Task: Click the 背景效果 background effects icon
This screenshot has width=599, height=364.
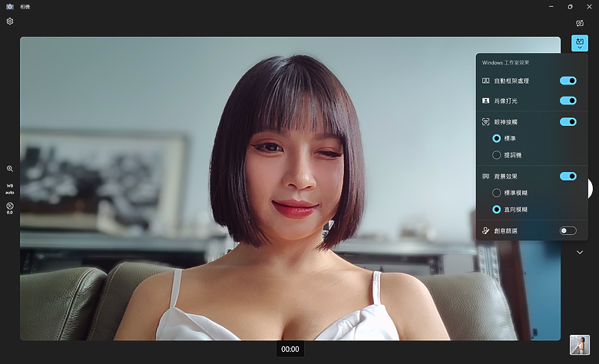Action: click(485, 176)
